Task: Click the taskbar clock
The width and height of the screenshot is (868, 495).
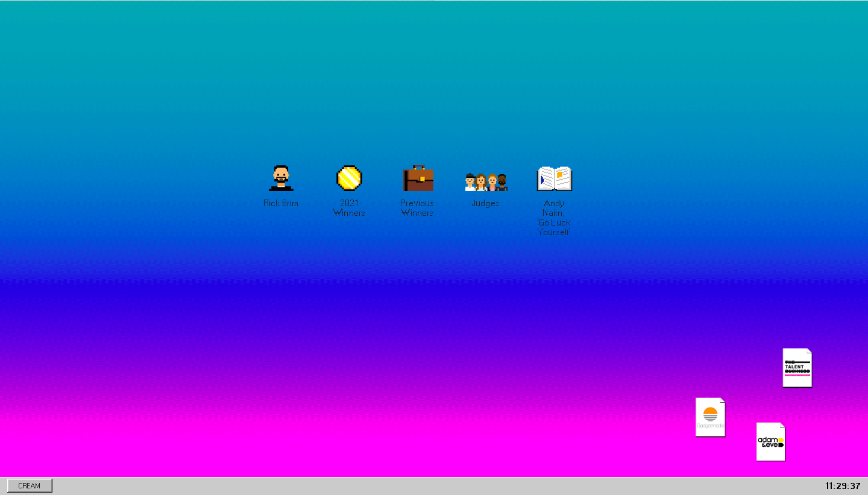Action: [x=842, y=485]
